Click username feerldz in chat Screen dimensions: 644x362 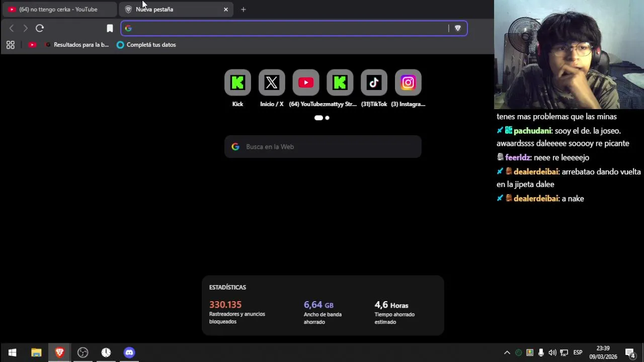pyautogui.click(x=518, y=157)
